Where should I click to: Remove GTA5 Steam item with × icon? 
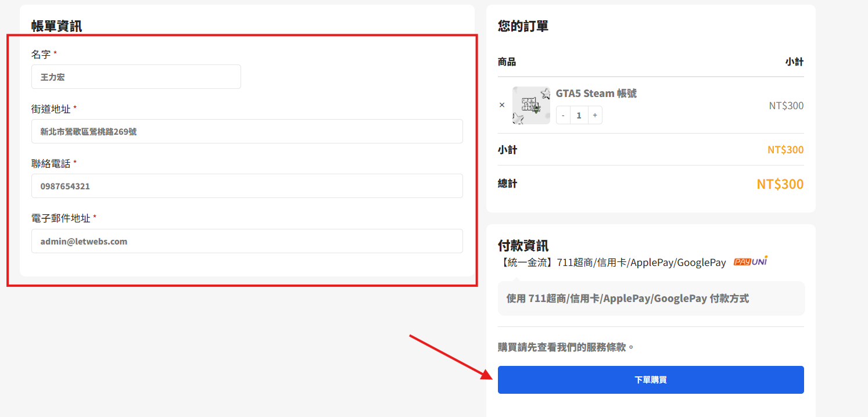pos(502,105)
